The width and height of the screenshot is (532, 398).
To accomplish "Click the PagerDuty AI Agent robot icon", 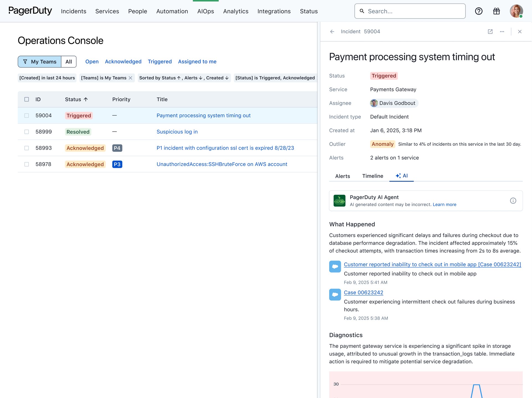I will pos(339,200).
